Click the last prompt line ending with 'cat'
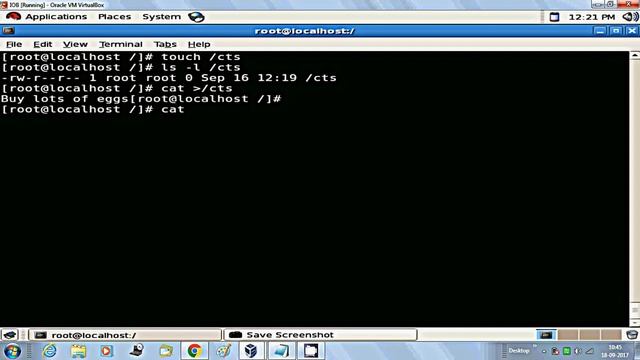 pos(93,109)
